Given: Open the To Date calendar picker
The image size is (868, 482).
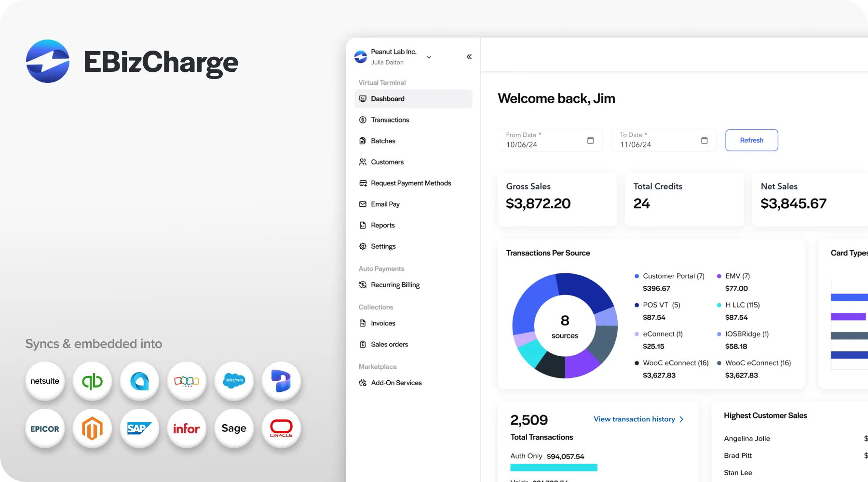Looking at the screenshot, I should [x=704, y=140].
